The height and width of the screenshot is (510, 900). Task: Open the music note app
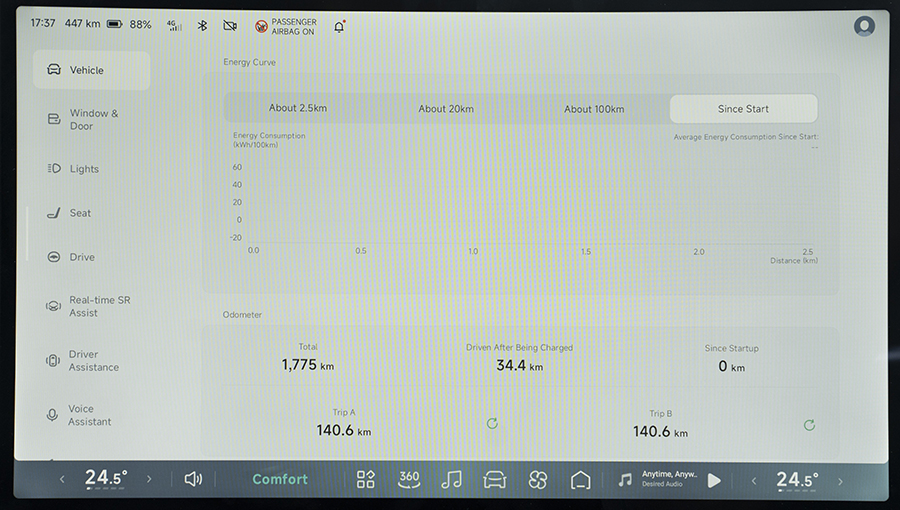pyautogui.click(x=452, y=479)
